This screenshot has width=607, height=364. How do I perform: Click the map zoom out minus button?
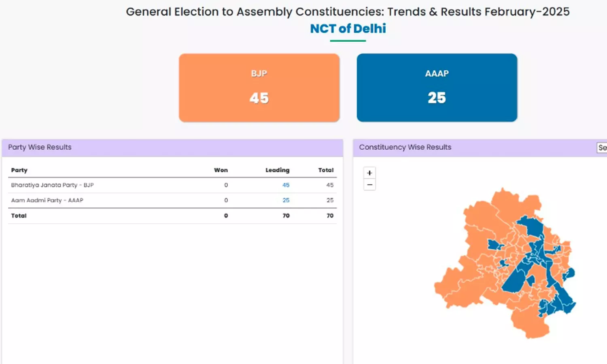coord(369,185)
